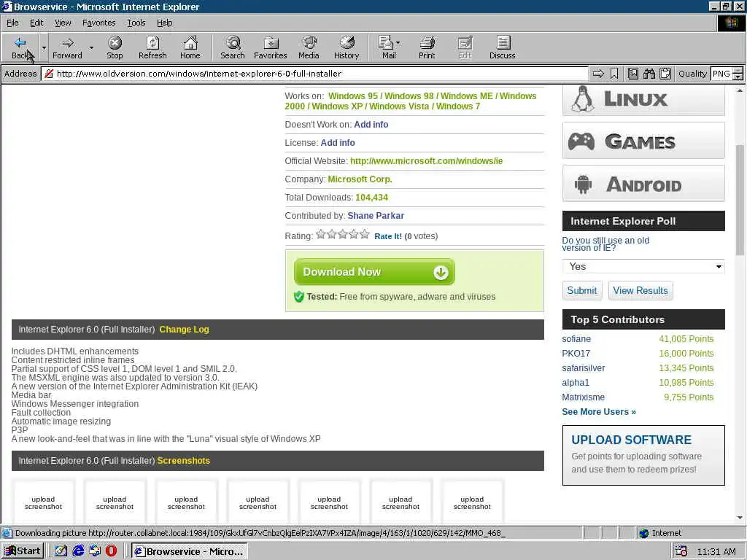
Task: Expand the Back button history dropdown arrow
Action: tap(44, 47)
